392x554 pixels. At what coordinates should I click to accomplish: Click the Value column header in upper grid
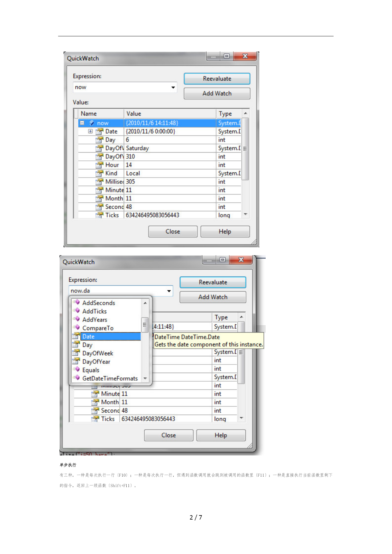(x=170, y=114)
